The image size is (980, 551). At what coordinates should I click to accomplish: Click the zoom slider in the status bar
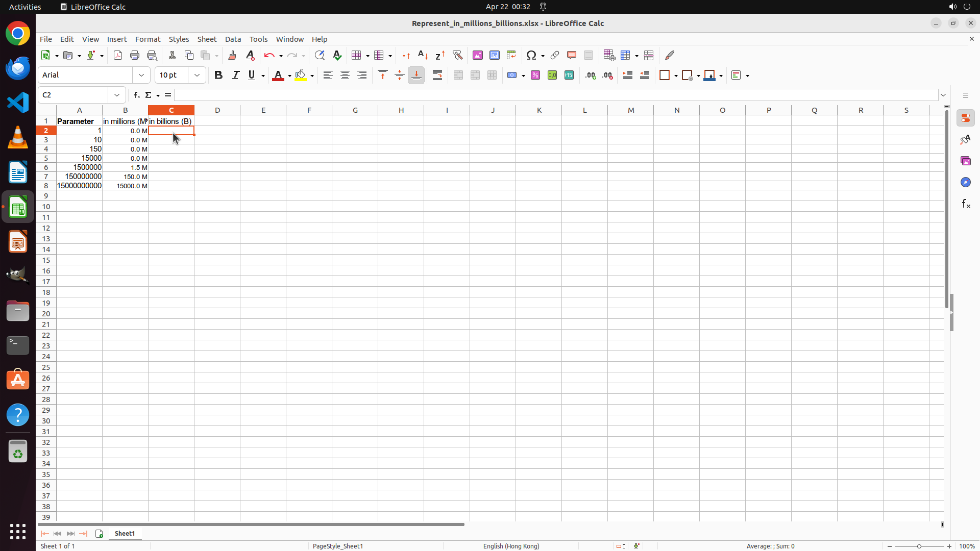point(919,546)
